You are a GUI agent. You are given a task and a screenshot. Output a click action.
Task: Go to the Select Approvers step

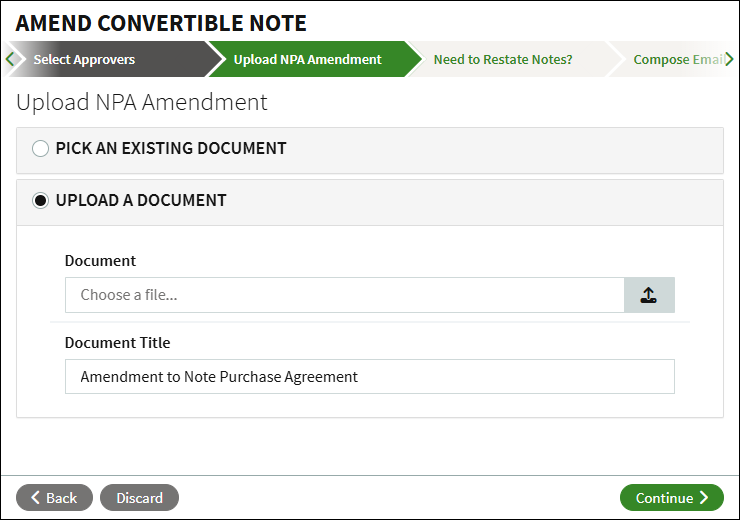(x=84, y=60)
